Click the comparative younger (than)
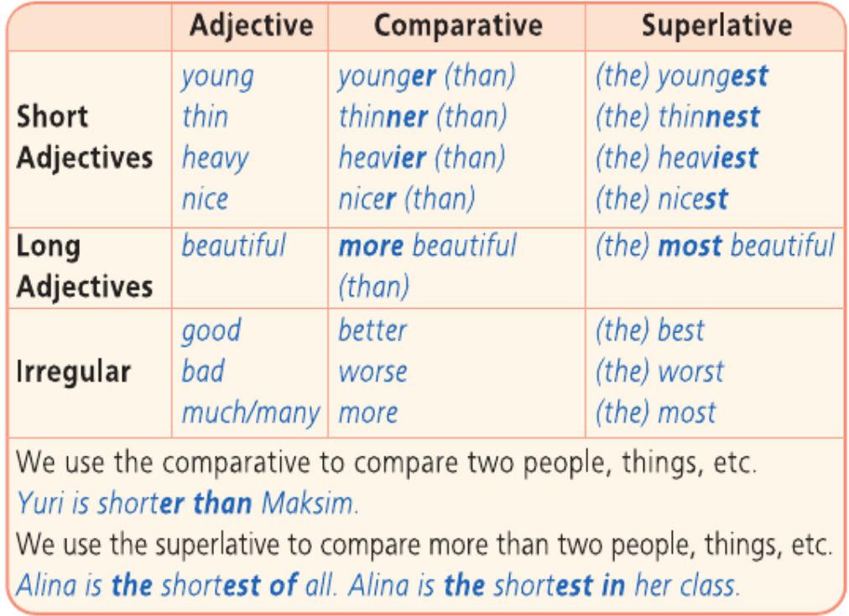This screenshot has height=616, width=849. [427, 77]
